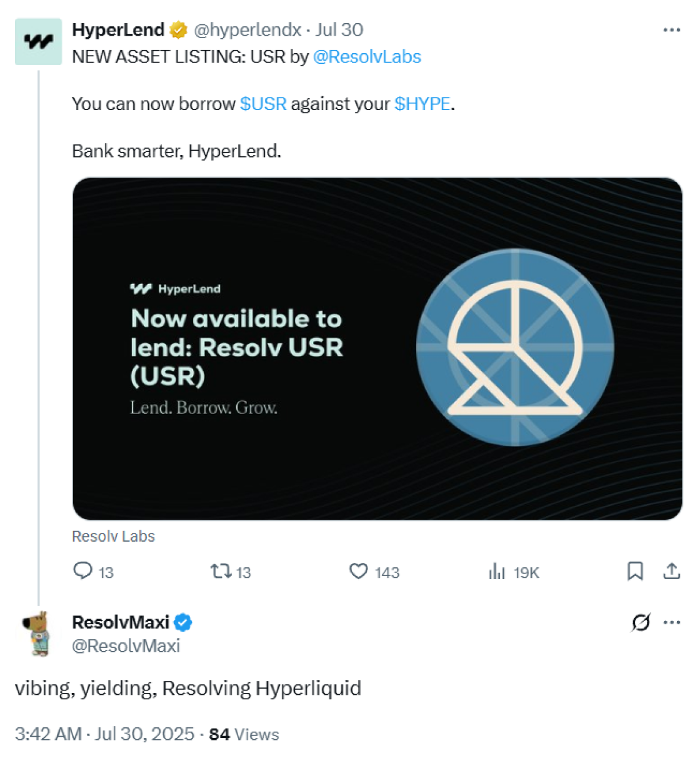Like the HyperLend tweet
700x758 pixels.
click(359, 571)
